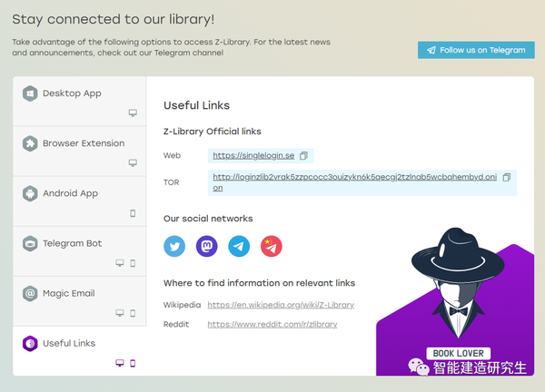This screenshot has height=392, width=545.
Task: Open the Twitter social network icon
Action: point(174,246)
